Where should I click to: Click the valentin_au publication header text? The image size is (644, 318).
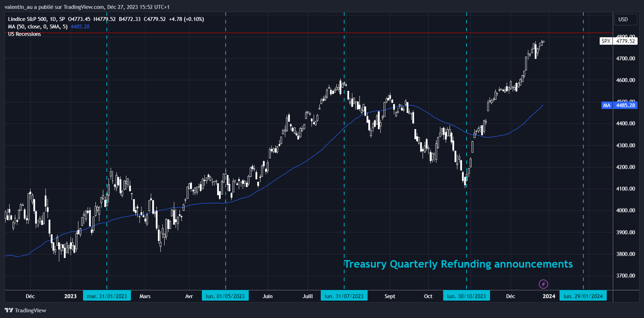(87, 7)
